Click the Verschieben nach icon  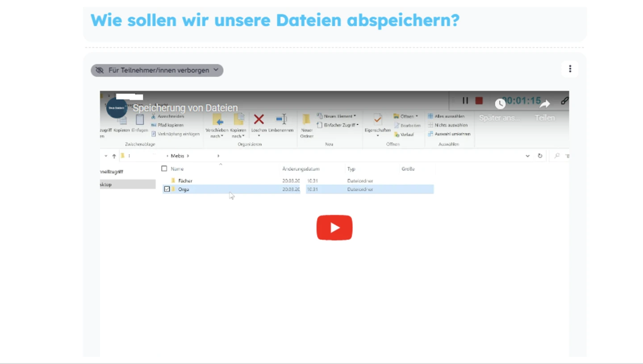pos(217,120)
